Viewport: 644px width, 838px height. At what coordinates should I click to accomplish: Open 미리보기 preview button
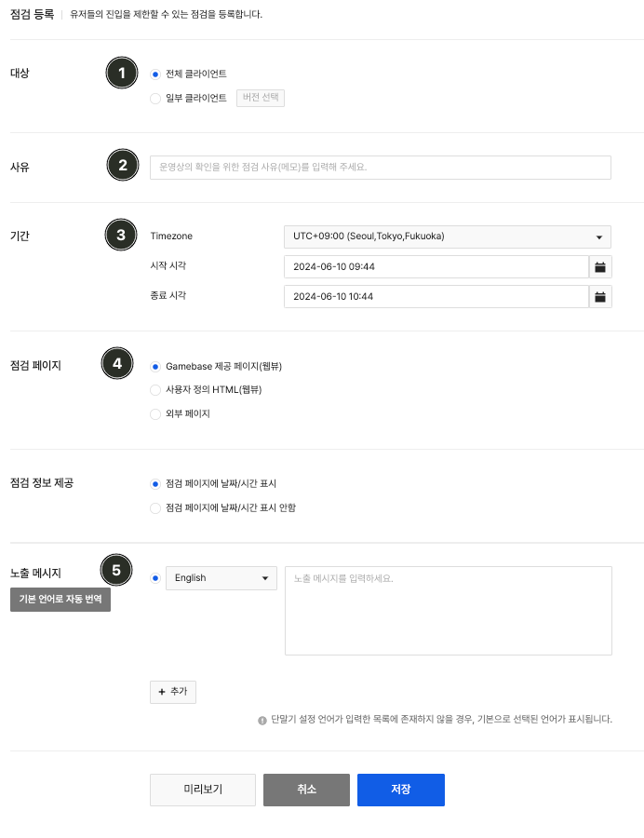(203, 790)
